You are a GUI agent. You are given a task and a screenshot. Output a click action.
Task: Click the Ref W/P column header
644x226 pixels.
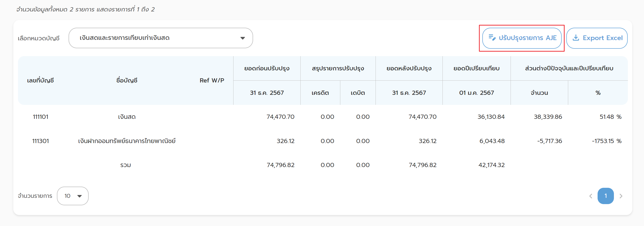pos(212,80)
